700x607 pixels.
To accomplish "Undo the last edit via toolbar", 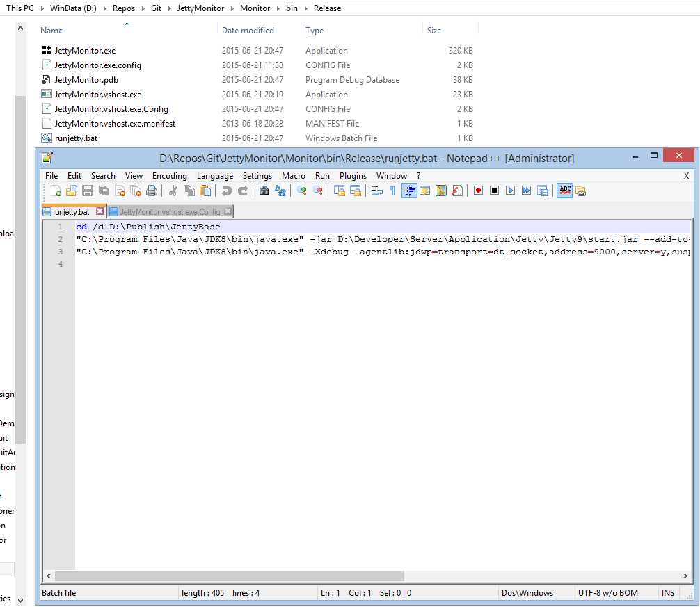I will coord(226,191).
